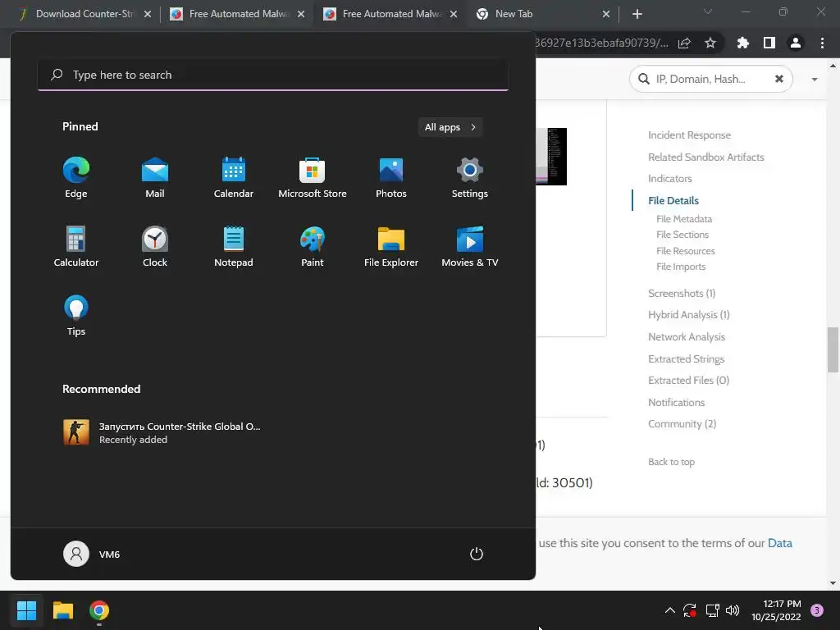Open the network icon in system tray
The image size is (840, 630).
712,610
